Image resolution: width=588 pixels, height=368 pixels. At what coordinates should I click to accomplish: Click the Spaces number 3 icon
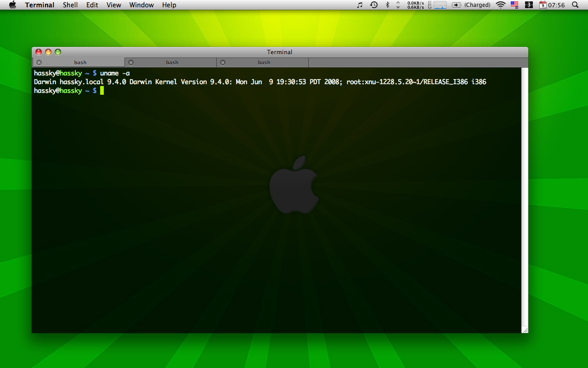coord(529,5)
